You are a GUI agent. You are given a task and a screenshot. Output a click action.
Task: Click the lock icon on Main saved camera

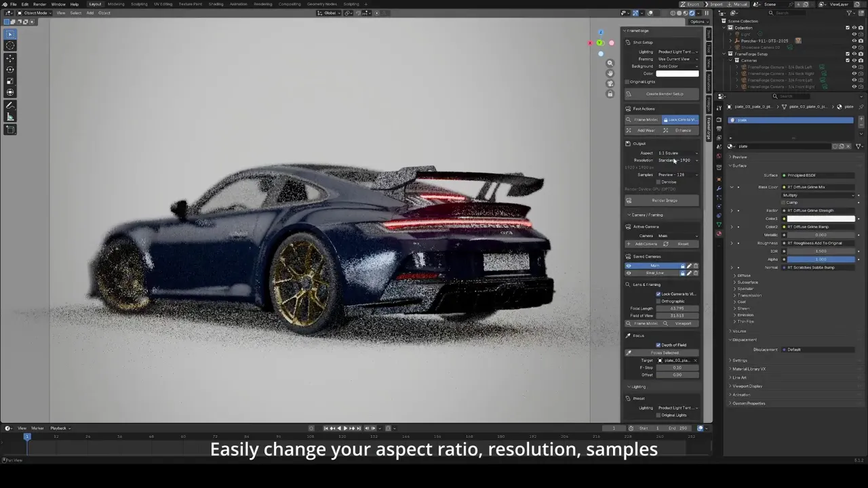[x=683, y=266]
